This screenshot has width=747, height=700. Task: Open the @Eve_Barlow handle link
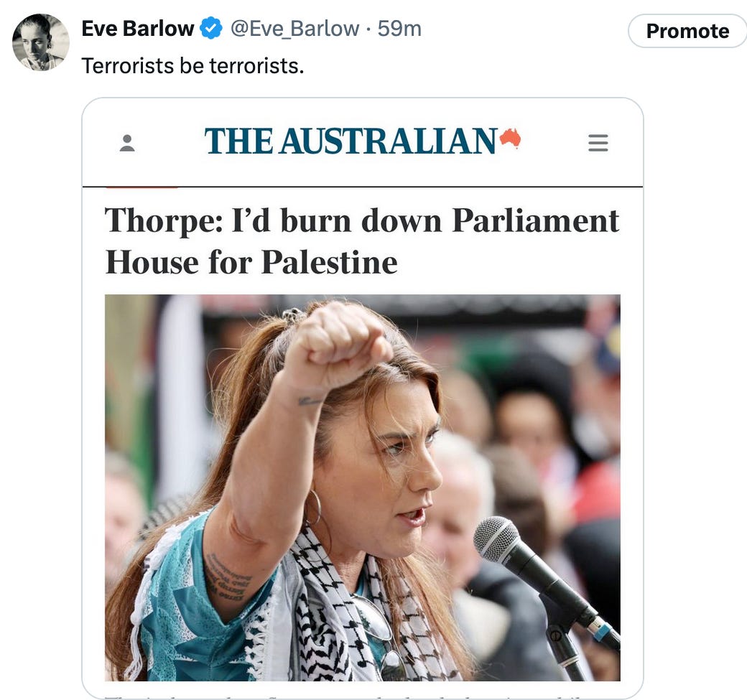click(295, 29)
